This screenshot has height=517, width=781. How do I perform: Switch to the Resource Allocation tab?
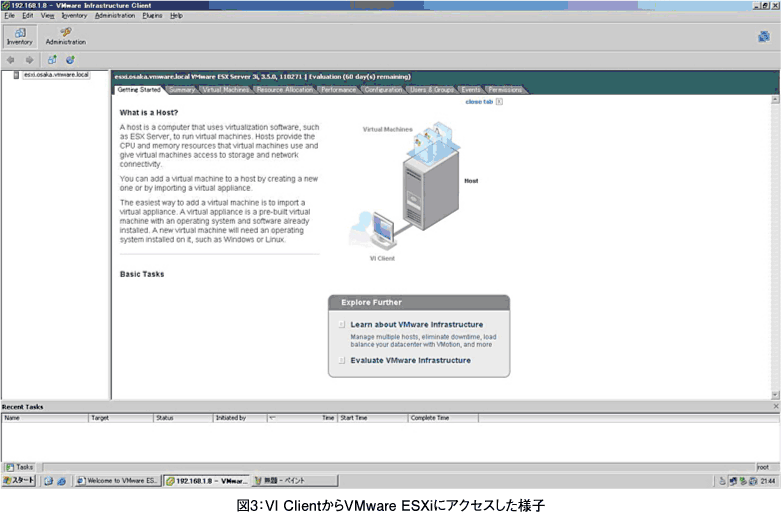[285, 90]
